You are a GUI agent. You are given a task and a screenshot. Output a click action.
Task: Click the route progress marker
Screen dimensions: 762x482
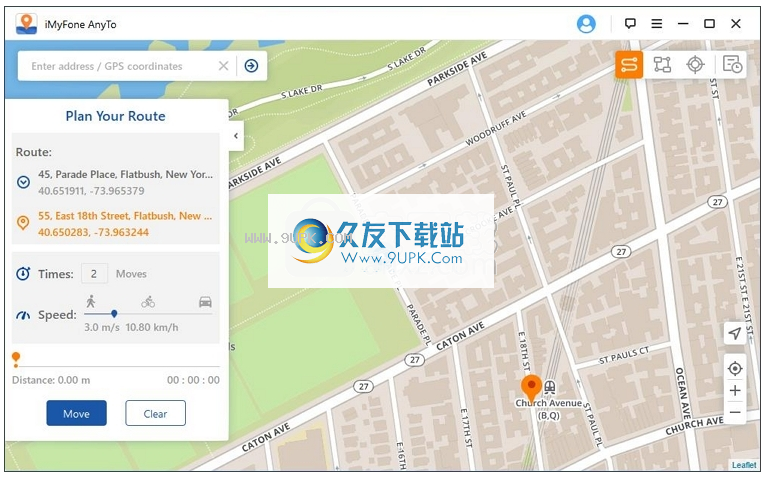[16, 359]
